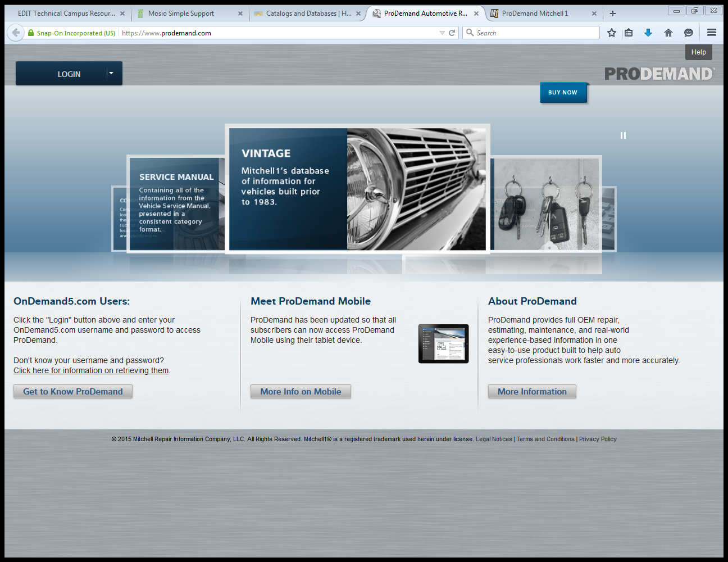Viewport: 728px width, 562px height.
Task: Click the back navigation arrow
Action: 15,32
